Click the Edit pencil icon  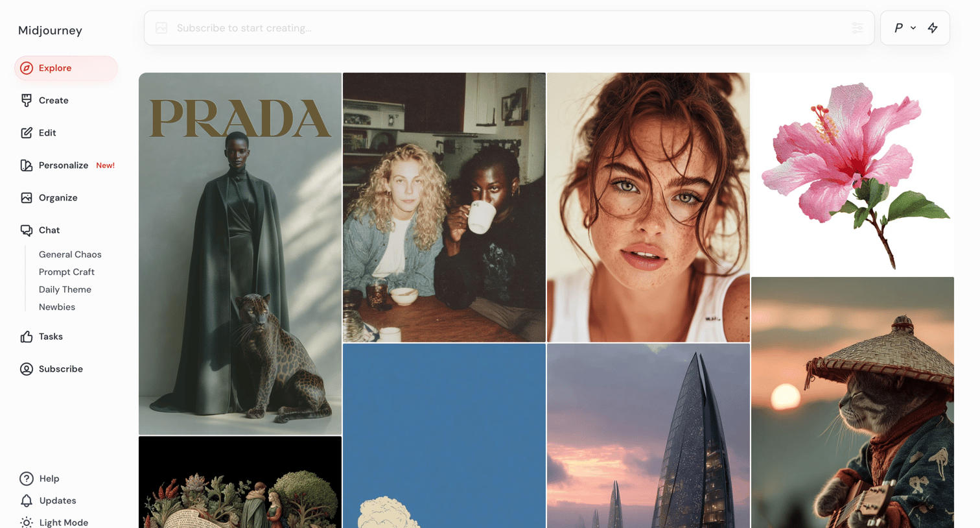click(27, 133)
